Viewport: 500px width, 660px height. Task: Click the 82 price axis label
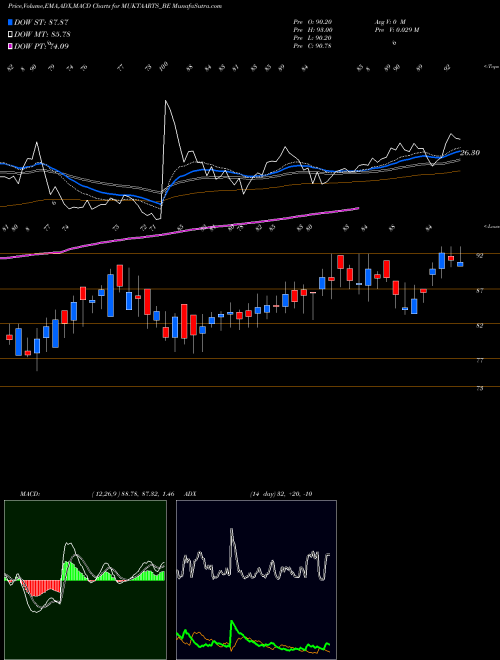pos(479,325)
